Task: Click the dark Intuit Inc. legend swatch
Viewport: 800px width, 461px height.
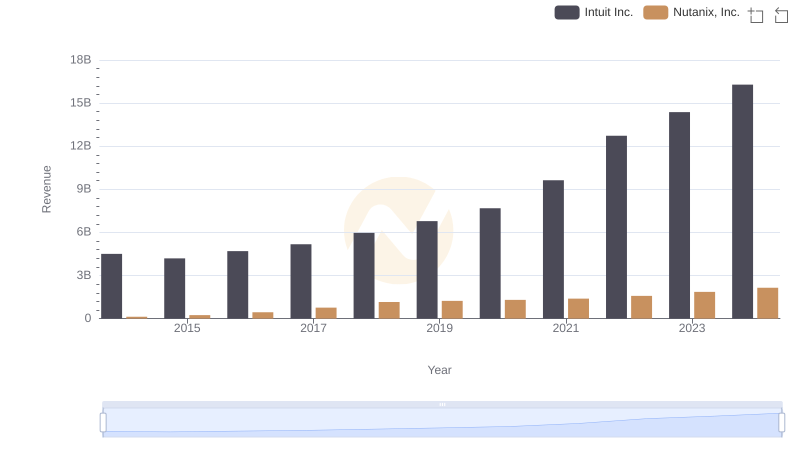Action: point(567,12)
